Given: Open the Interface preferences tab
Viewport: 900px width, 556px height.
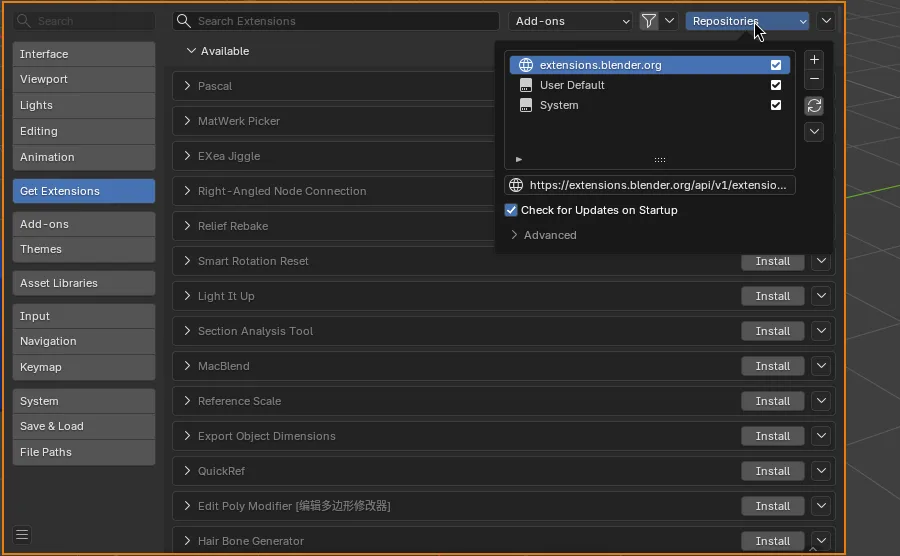Looking at the screenshot, I should pyautogui.click(x=84, y=54).
